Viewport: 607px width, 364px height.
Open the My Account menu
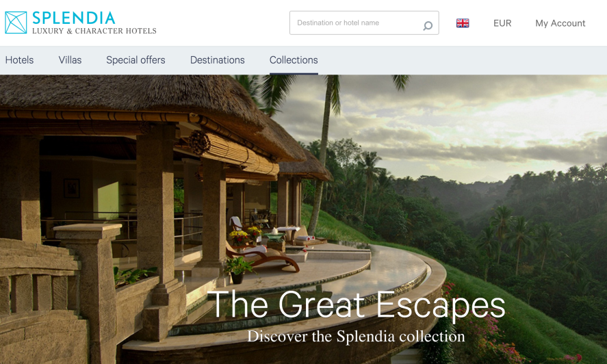point(560,23)
